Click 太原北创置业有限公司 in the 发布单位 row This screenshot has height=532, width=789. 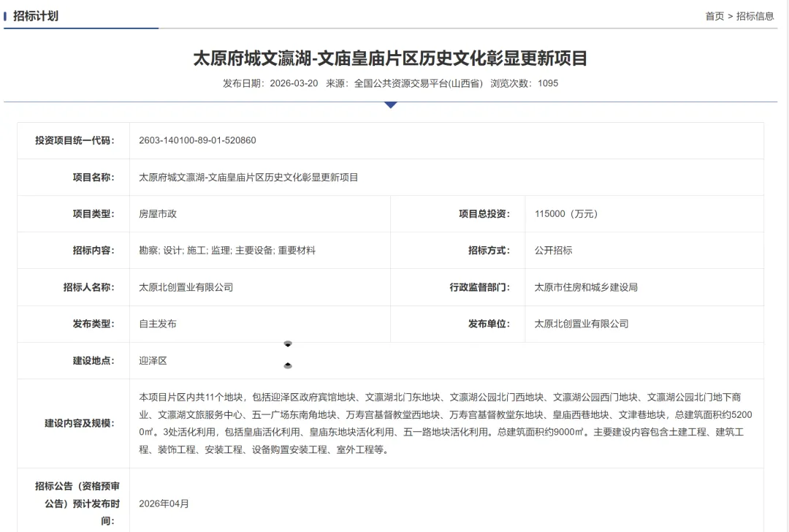click(582, 324)
